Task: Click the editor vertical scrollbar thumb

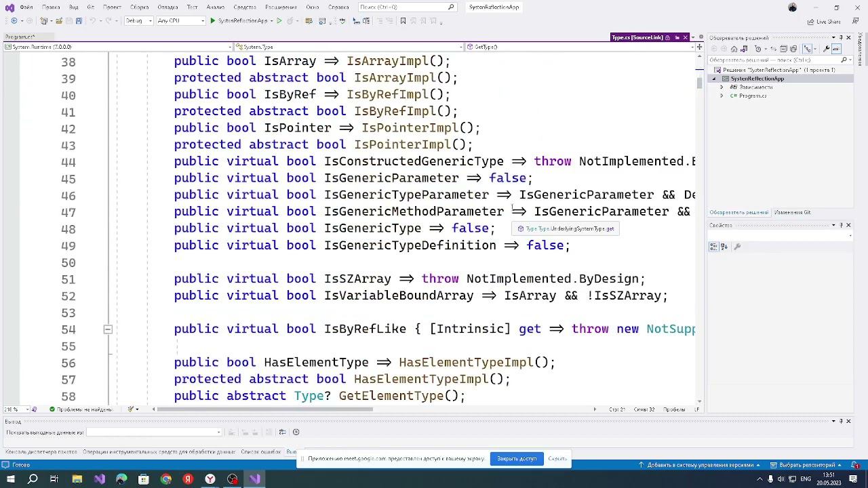Action: point(699,83)
